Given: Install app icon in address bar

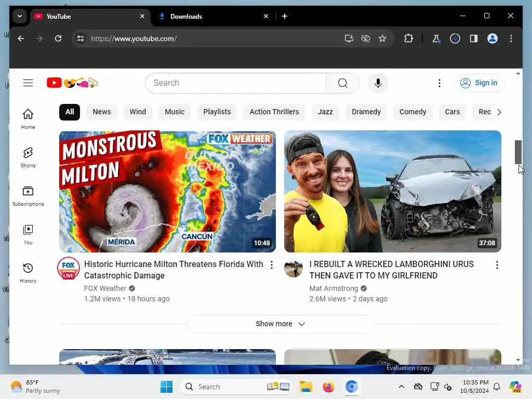Looking at the screenshot, I should coord(349,38).
